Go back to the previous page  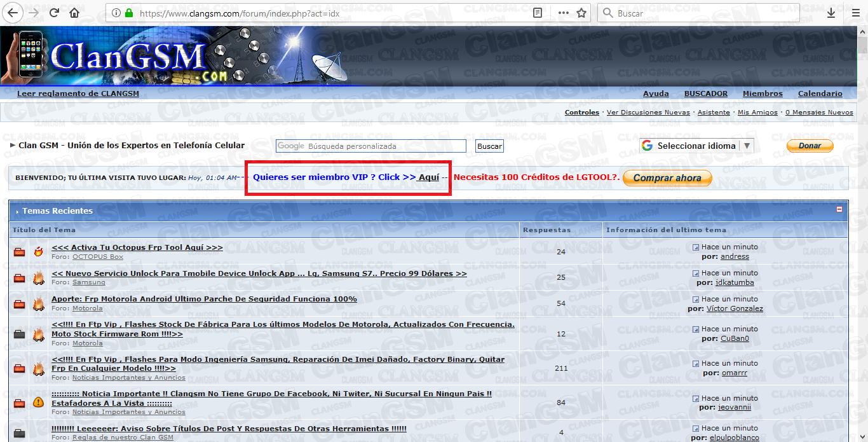pyautogui.click(x=13, y=13)
